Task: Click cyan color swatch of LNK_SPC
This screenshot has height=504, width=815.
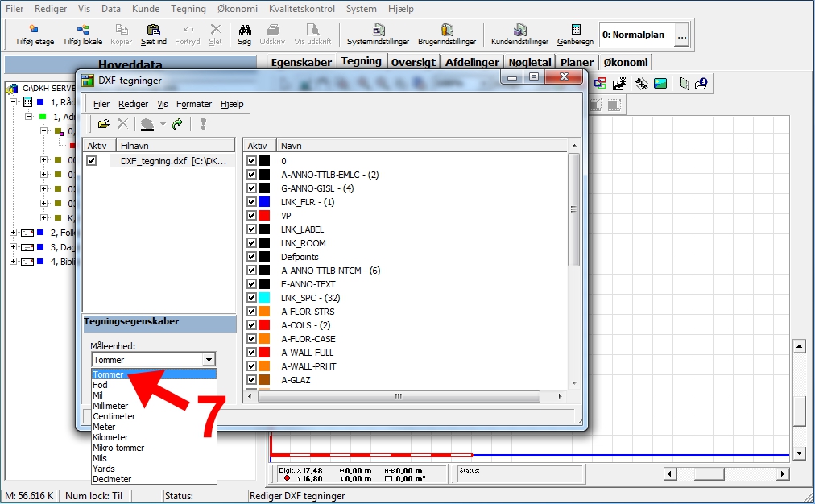Action: tap(264, 298)
